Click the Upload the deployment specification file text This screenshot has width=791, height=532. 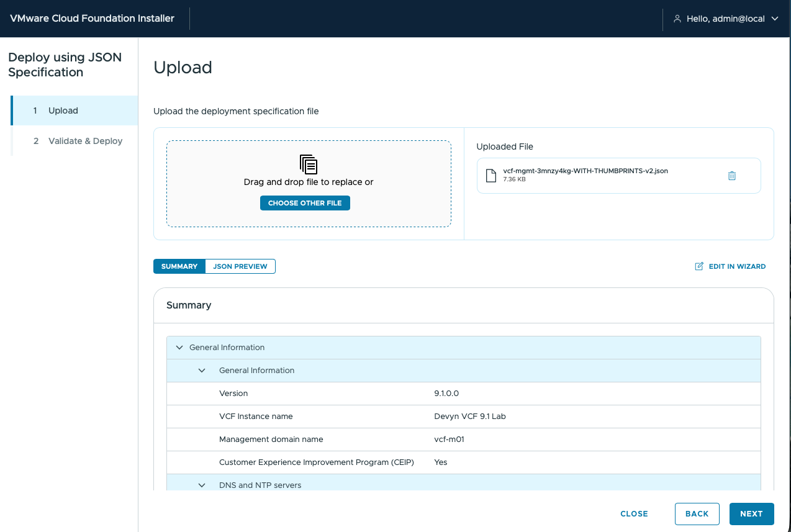pos(236,112)
